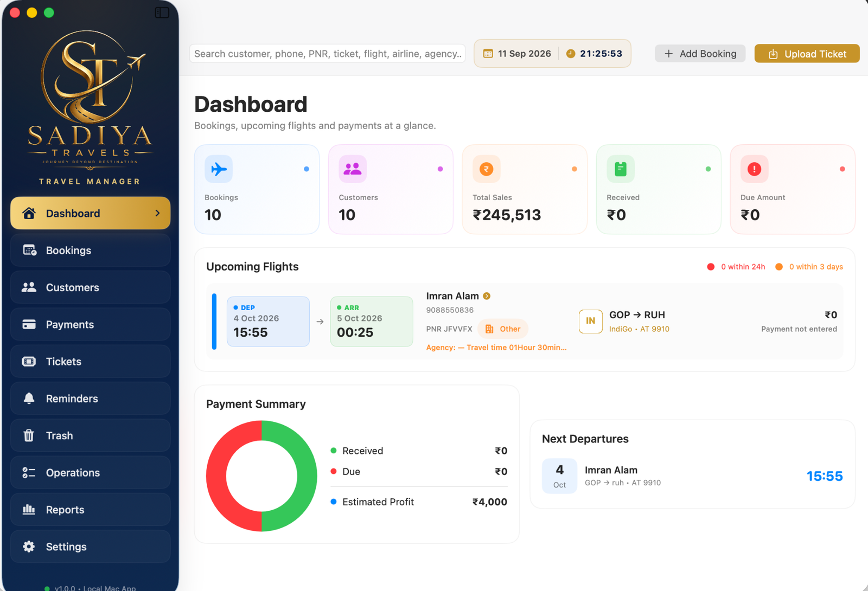Click the v1.0.0 Local Mac App status

pyautogui.click(x=90, y=588)
